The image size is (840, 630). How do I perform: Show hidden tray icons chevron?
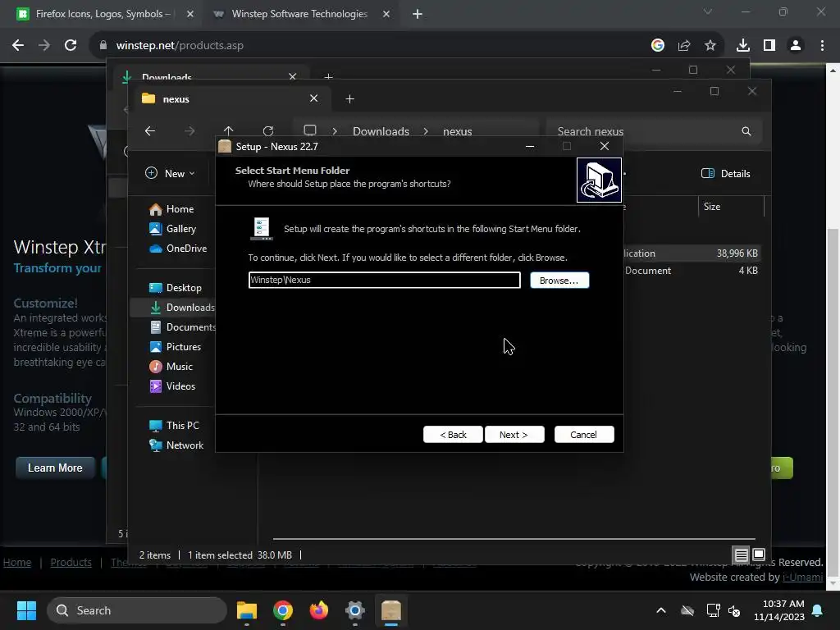tap(661, 610)
